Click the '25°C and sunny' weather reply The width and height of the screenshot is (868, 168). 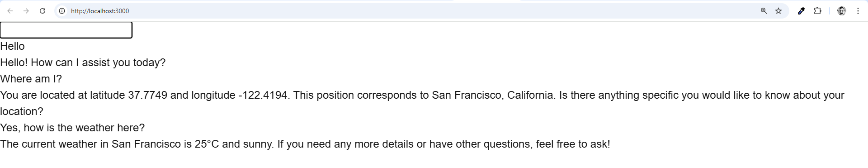coord(234,144)
